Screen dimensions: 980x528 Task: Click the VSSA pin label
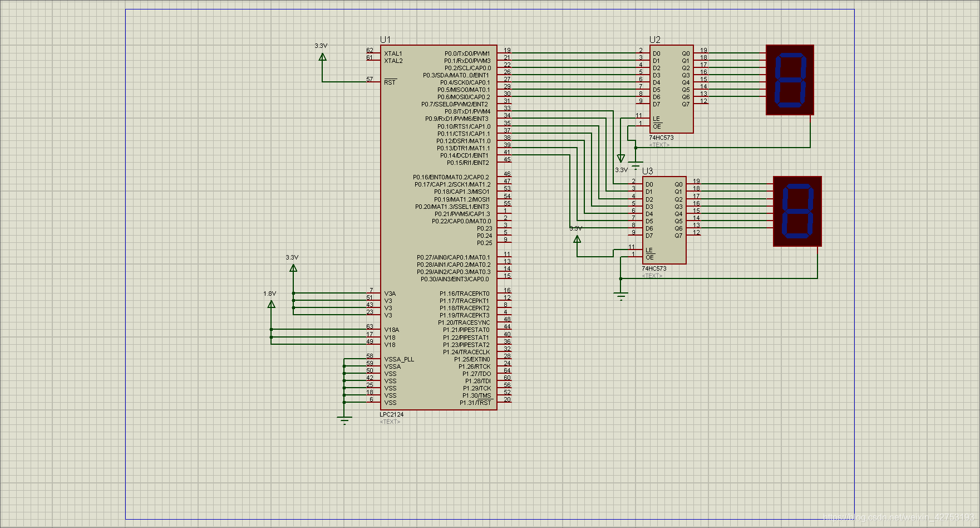pos(392,366)
